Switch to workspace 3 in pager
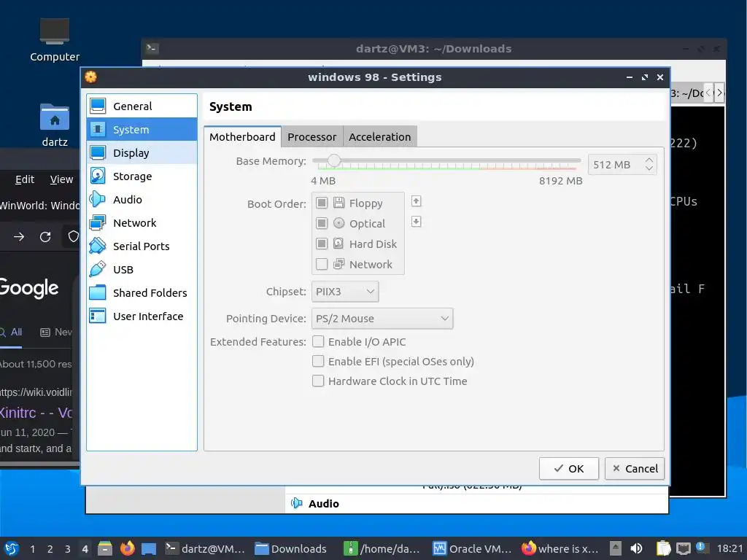The height and width of the screenshot is (560, 747). click(x=68, y=548)
